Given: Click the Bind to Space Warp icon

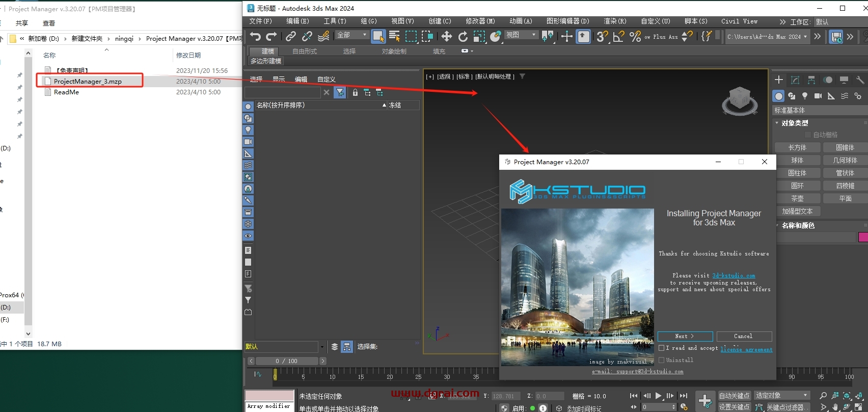Looking at the screenshot, I should tap(323, 36).
